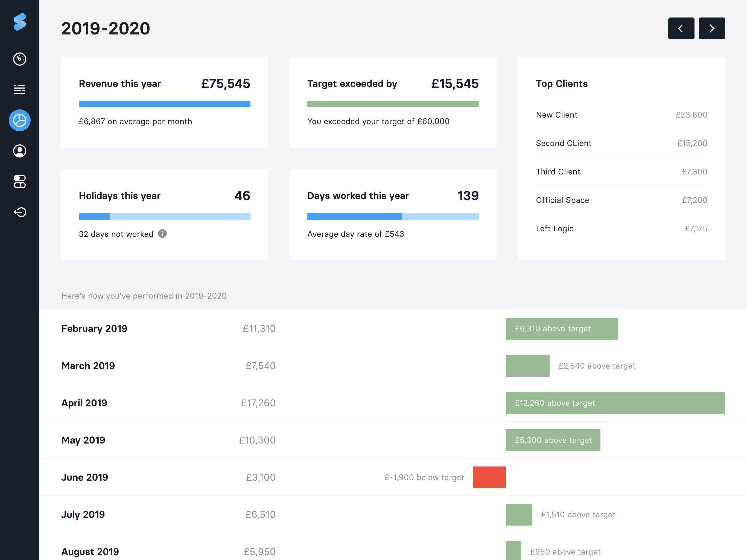Click the April 2019 above target bar

coord(615,403)
